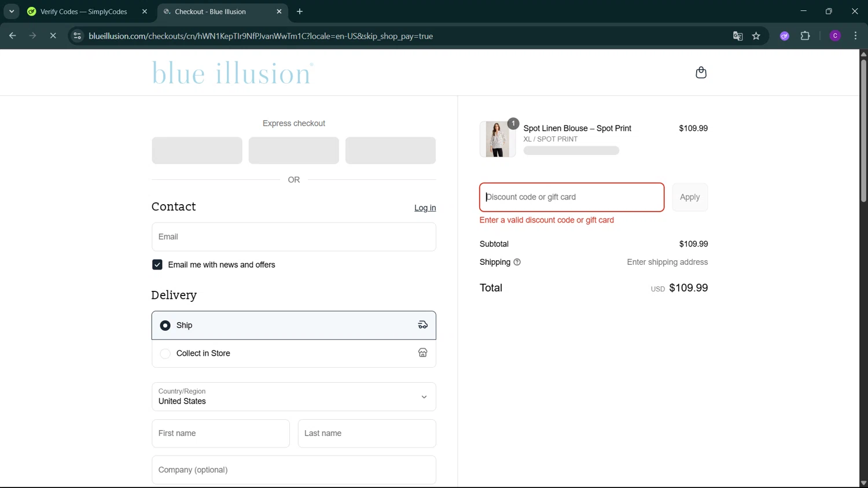
Task: Click the scrollbar down arrow
Action: [x=863, y=483]
